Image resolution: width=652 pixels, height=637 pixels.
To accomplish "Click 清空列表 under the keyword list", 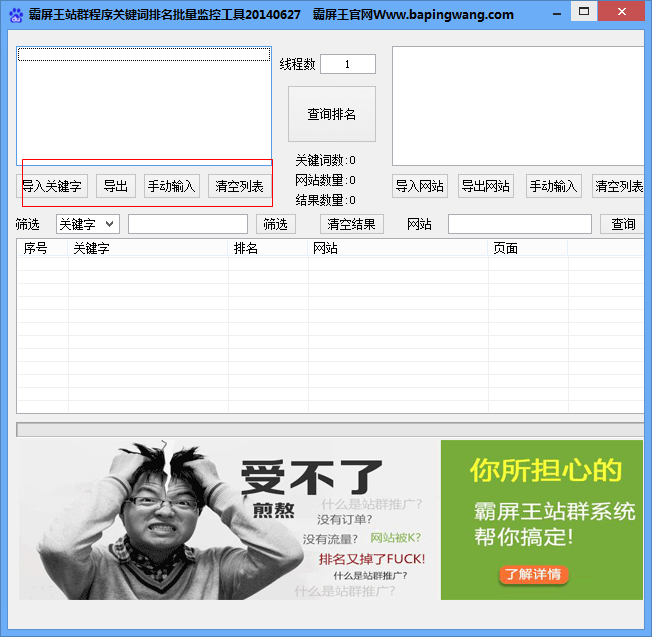I will 240,186.
